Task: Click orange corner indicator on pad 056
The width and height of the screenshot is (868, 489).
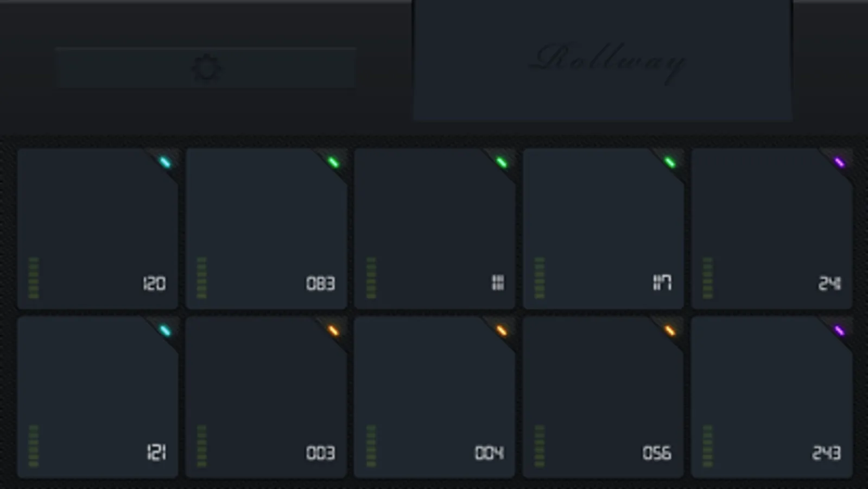Action: tap(670, 330)
